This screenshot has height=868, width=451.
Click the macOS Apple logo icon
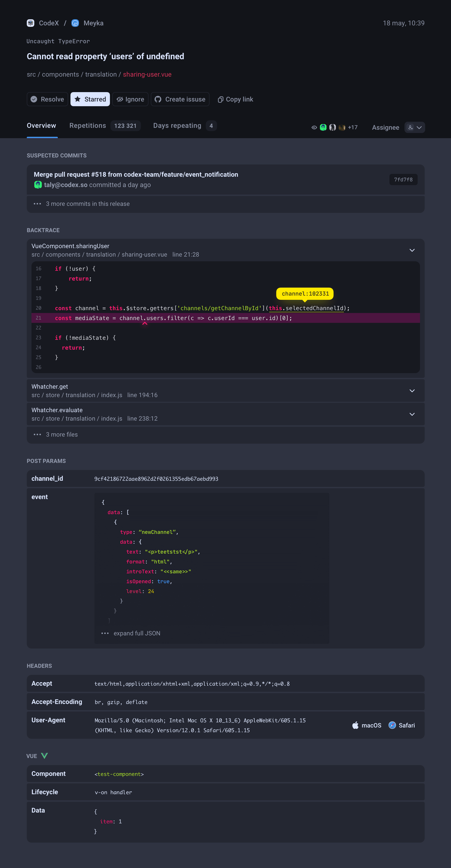point(355,725)
